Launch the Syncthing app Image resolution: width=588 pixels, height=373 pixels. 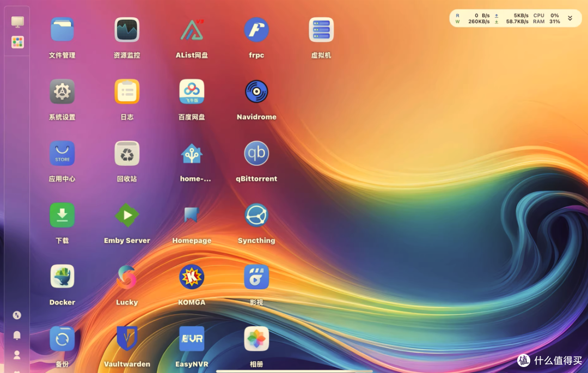[256, 215]
